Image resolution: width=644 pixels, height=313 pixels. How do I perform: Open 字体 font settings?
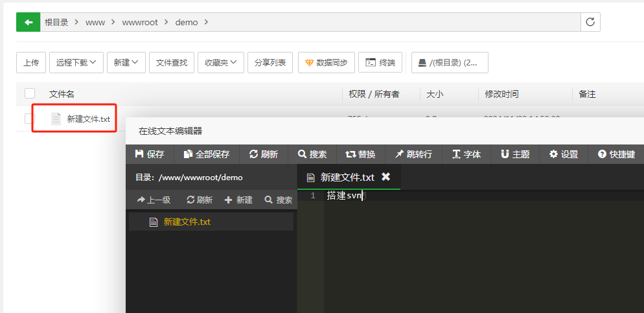[x=466, y=154]
